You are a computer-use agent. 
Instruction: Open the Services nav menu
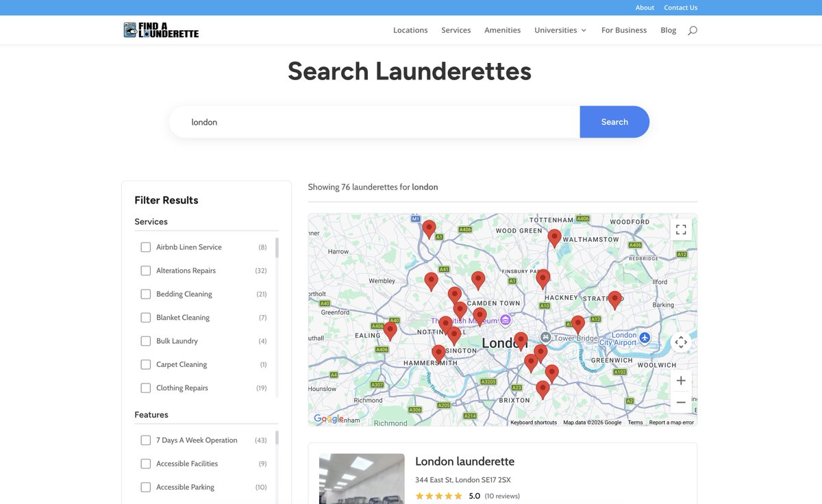(x=456, y=30)
